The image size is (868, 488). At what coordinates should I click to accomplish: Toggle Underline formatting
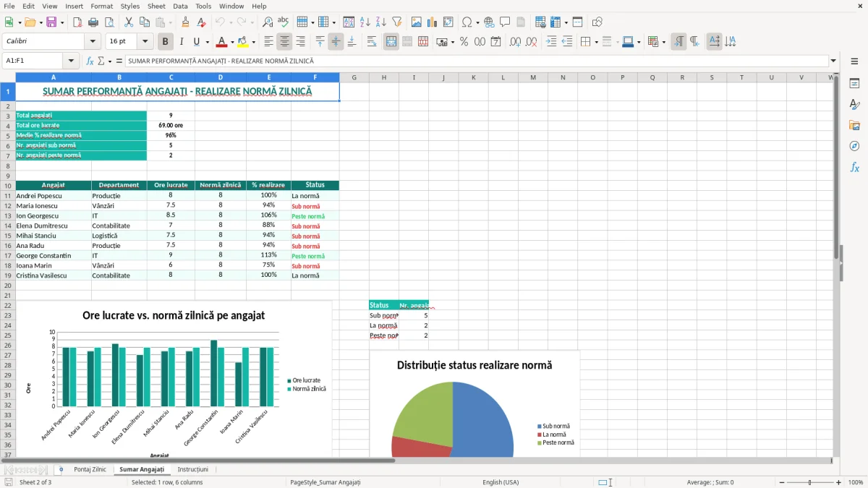[196, 42]
